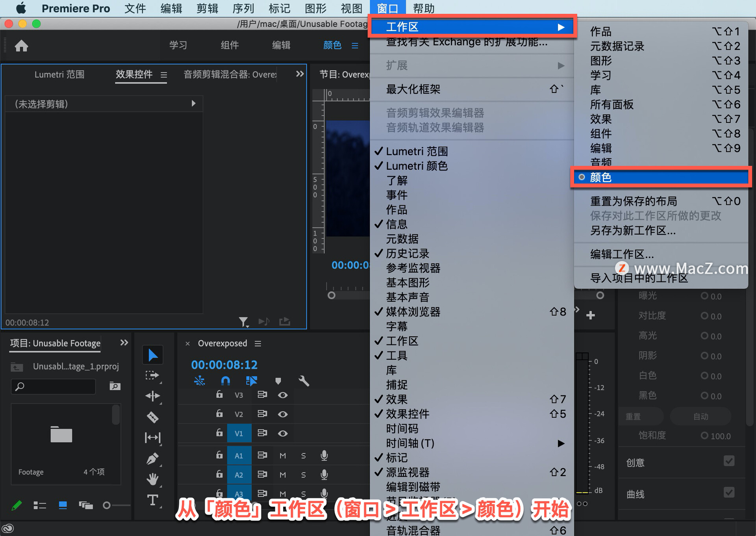Click the project search field
This screenshot has width=756, height=536.
pos(54,386)
